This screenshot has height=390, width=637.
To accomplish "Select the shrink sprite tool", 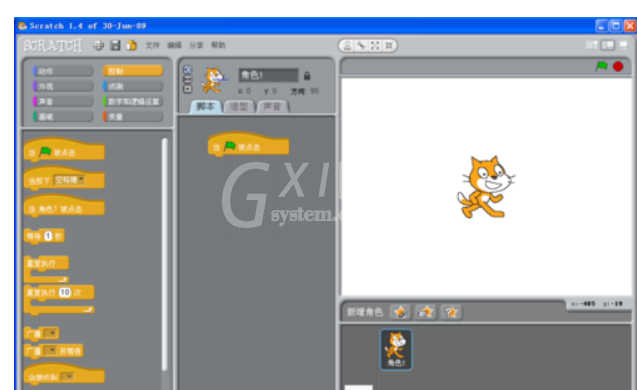I will 389,46.
